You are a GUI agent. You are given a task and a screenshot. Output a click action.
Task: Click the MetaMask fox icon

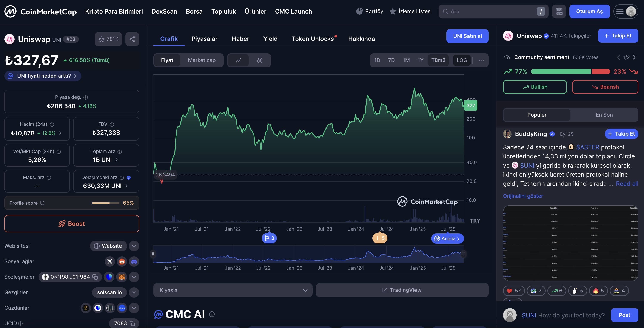click(122, 277)
